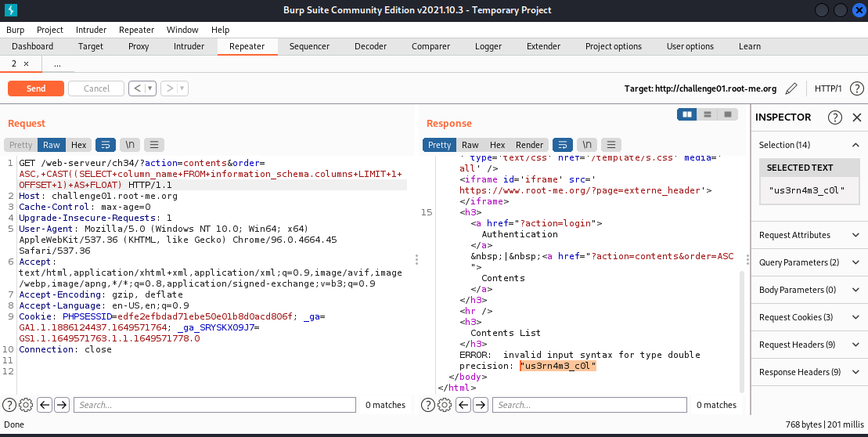Go to previous response search match
Viewport: 868px width, 437px height.
tap(463, 405)
